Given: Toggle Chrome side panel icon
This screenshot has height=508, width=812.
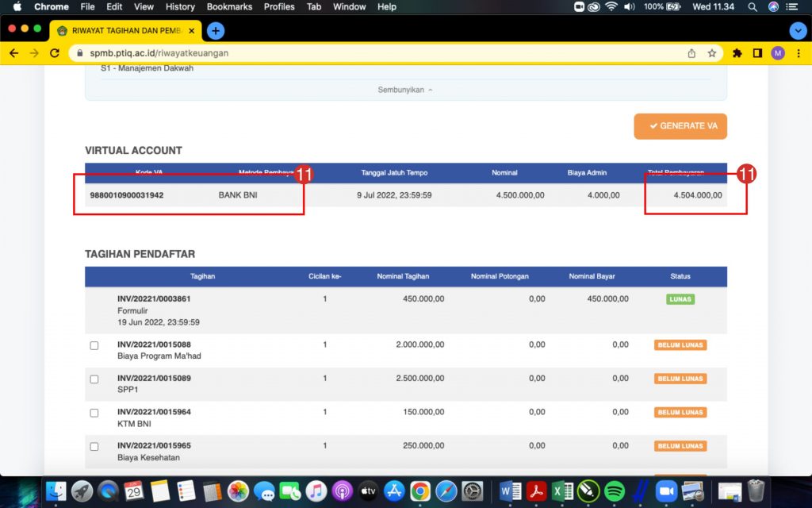Looking at the screenshot, I should (x=757, y=53).
